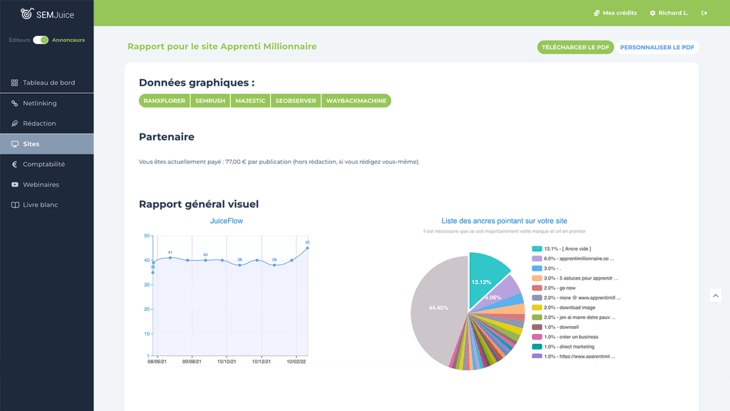Click Liste des ancres pointant title

(x=504, y=221)
